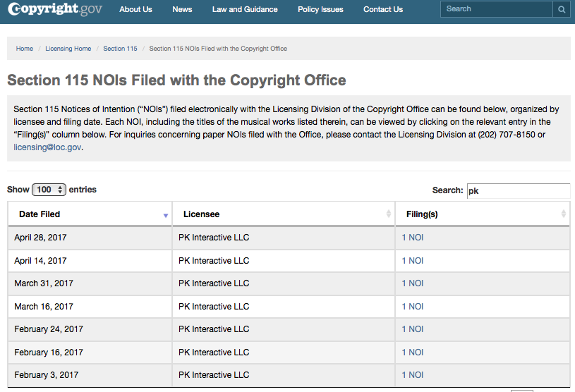Image resolution: width=575 pixels, height=392 pixels.
Task: Open Section 115 breadcrumb link
Action: point(120,49)
